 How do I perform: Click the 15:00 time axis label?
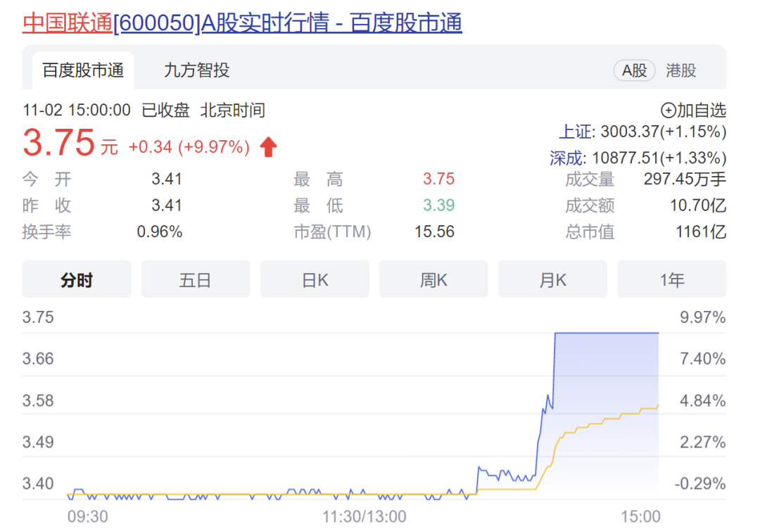641,517
